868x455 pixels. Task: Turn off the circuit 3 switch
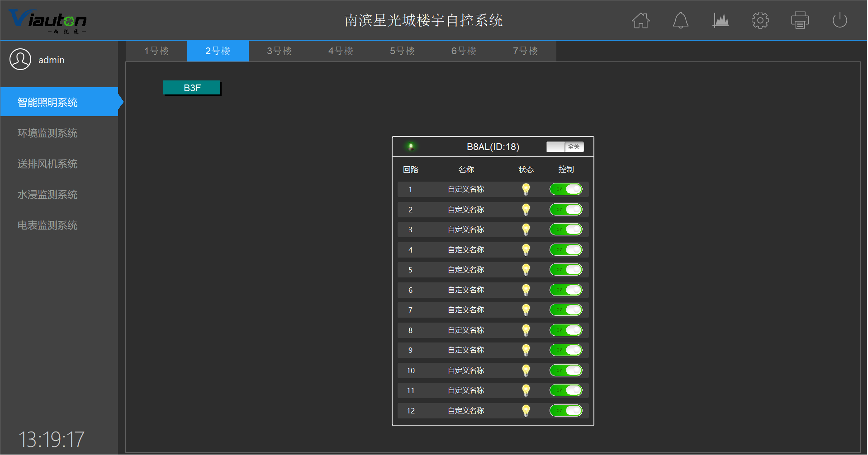[565, 230]
